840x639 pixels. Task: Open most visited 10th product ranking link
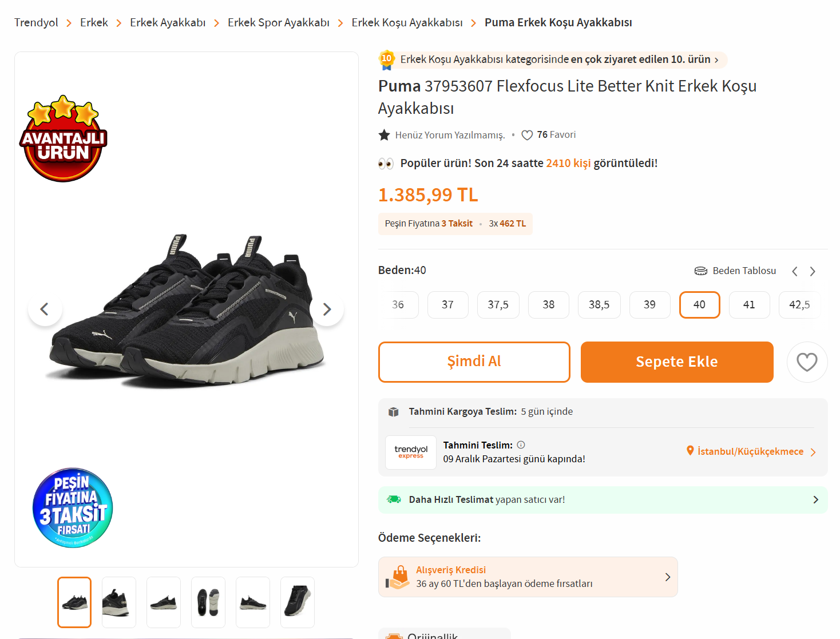pyautogui.click(x=554, y=59)
